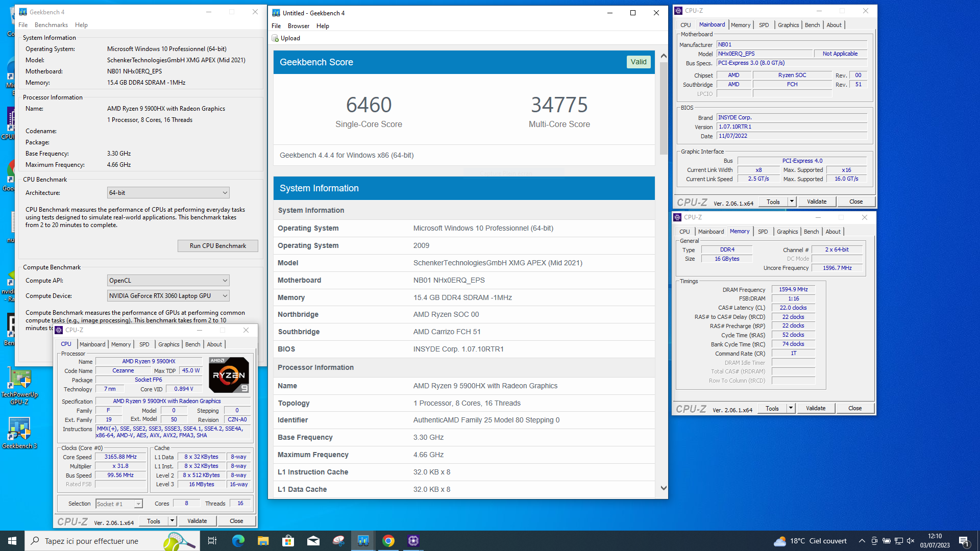This screenshot has height=551, width=980.
Task: Open the Compute API OpenCL dropdown
Action: point(168,281)
